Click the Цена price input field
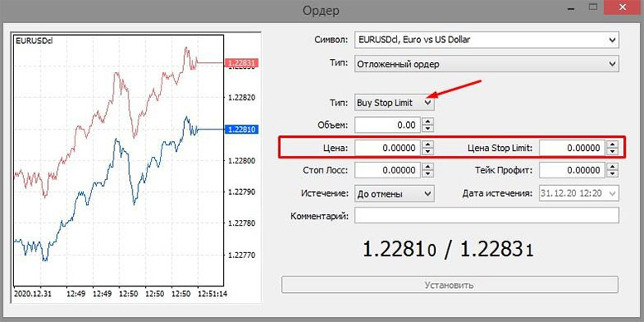The width and height of the screenshot is (644, 322). pyautogui.click(x=388, y=148)
